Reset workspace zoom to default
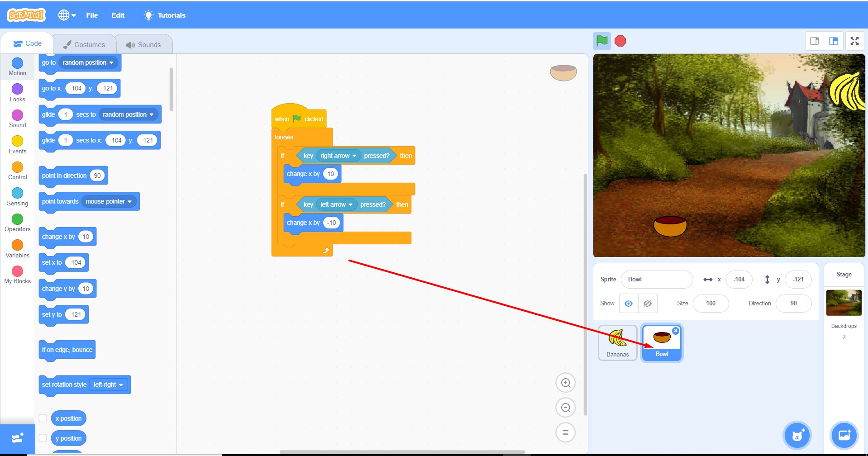 click(566, 432)
